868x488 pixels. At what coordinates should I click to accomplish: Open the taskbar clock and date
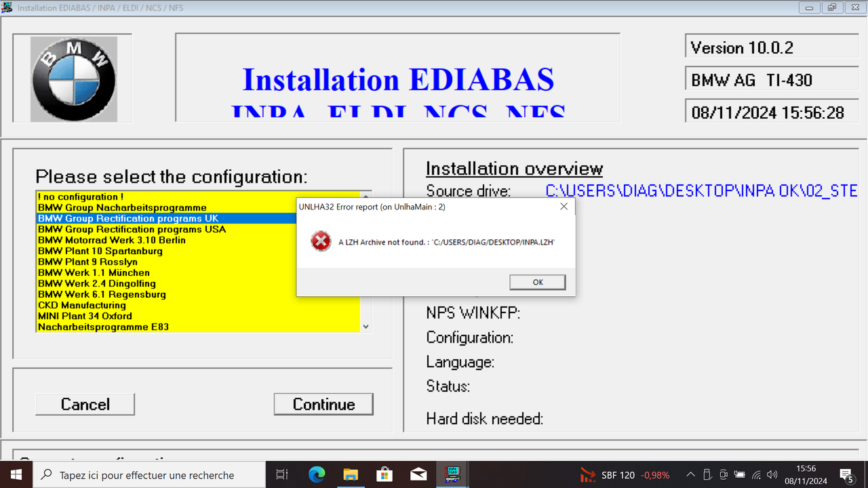pos(806,474)
